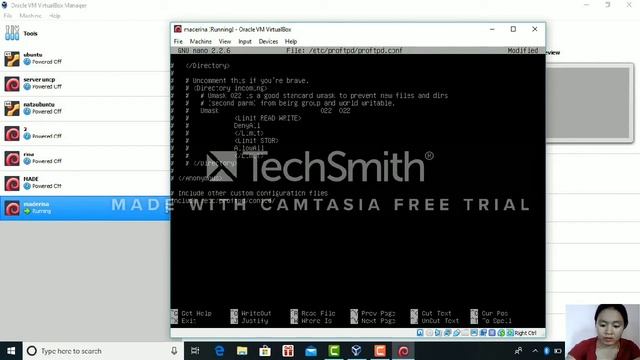The width and height of the screenshot is (640, 360).
Task: Open Input menu of maderina VM window
Action: (245, 42)
